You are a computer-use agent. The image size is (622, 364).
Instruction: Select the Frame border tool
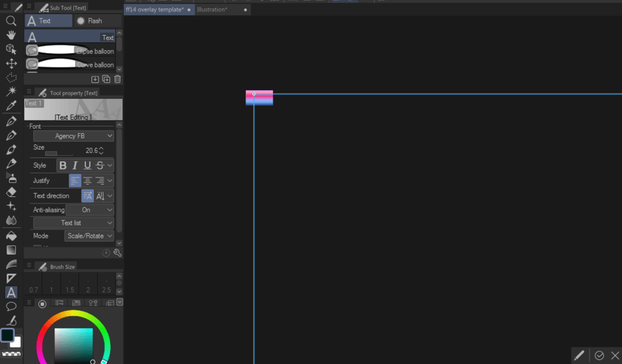click(x=11, y=279)
